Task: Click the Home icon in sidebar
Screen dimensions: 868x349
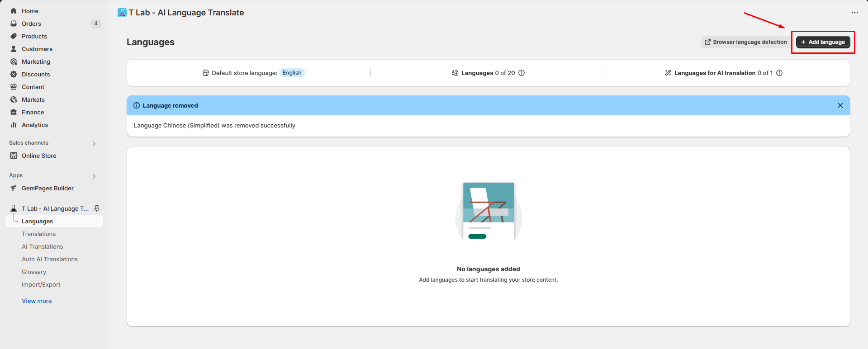Action: [14, 11]
